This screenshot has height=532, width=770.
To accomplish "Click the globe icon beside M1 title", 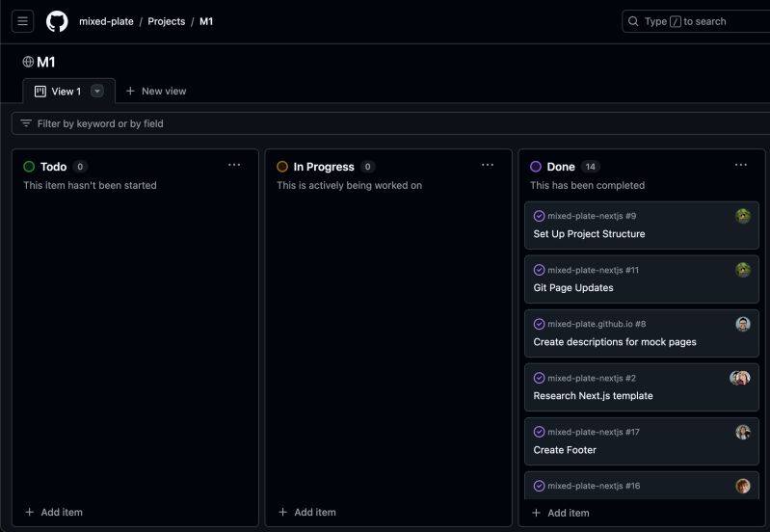I will 28,62.
